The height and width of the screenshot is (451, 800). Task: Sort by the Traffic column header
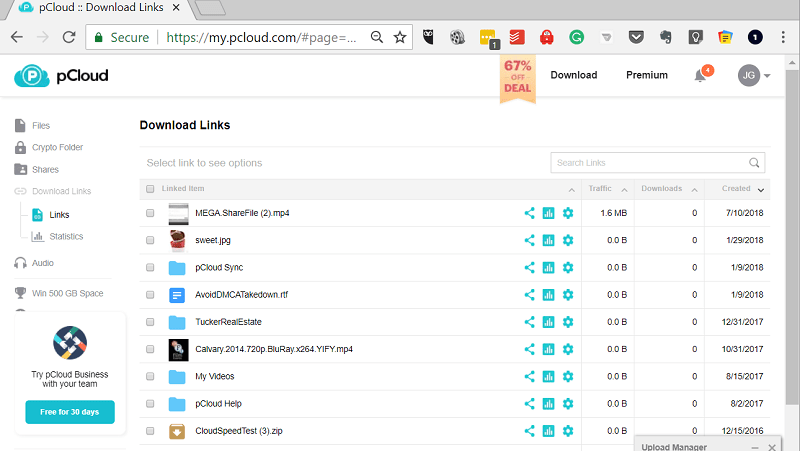(x=600, y=188)
